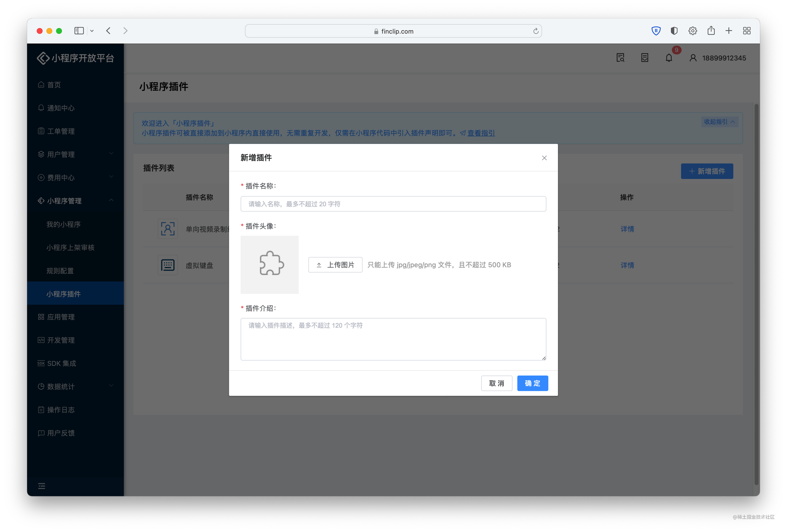
Task: Click the user profile avatar icon
Action: tap(693, 58)
